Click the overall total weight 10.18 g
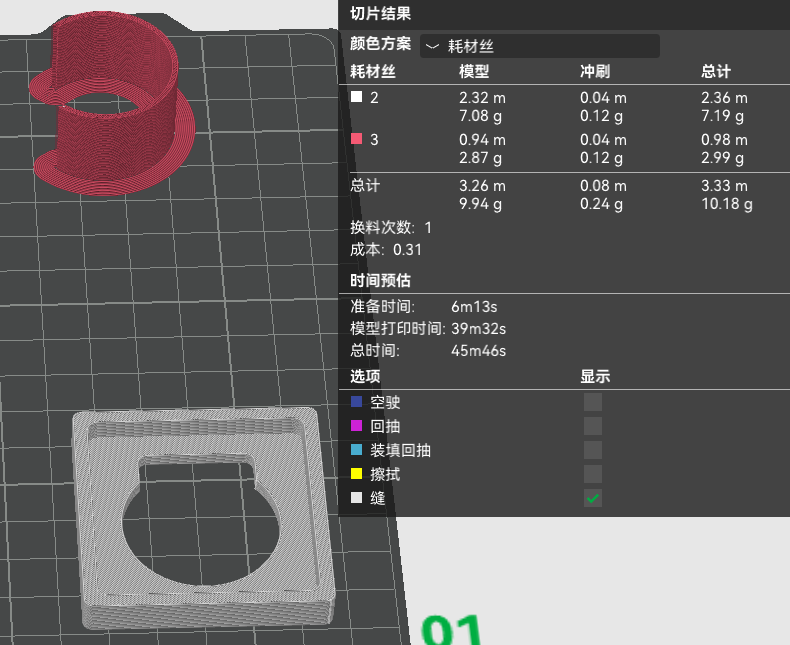Image resolution: width=790 pixels, height=645 pixels. click(727, 204)
